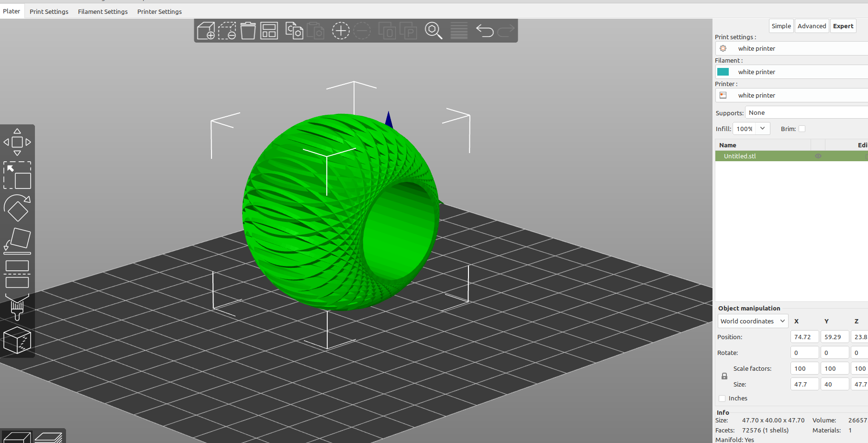The image size is (868, 443).
Task: Select the Cut tool
Action: click(17, 274)
